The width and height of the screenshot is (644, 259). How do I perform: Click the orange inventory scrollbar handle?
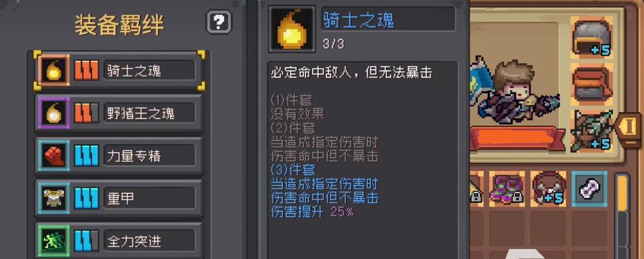click(623, 192)
